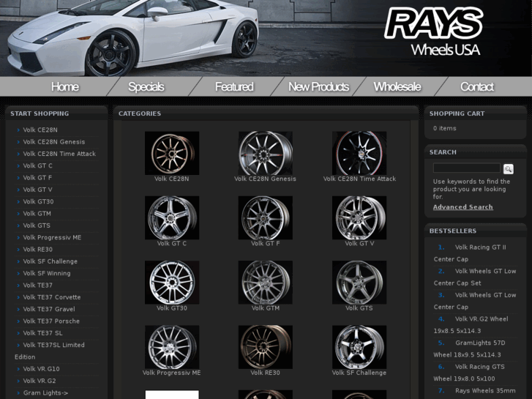Open the Volk GT V wheel thumbnail
532x399 pixels.
(359, 217)
